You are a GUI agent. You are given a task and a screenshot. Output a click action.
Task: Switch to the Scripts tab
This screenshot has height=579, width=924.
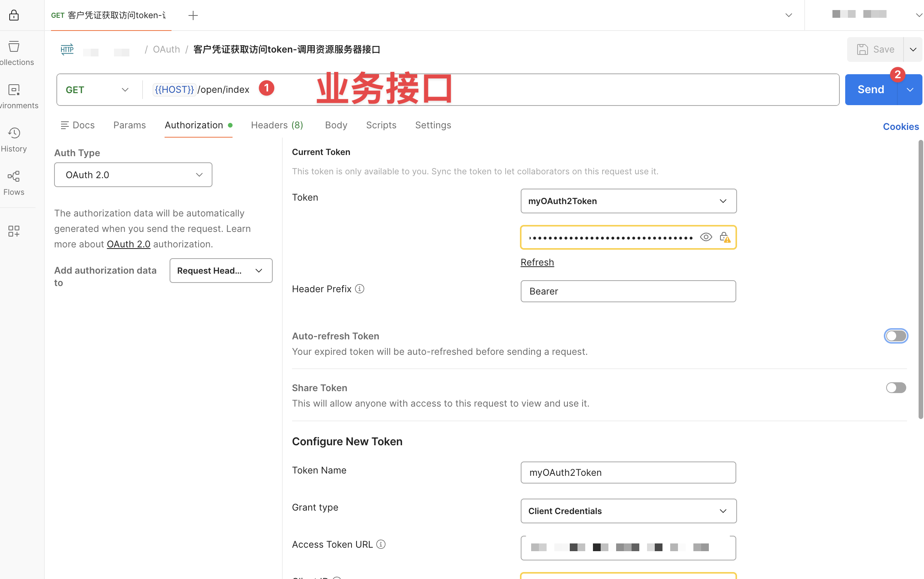(381, 125)
